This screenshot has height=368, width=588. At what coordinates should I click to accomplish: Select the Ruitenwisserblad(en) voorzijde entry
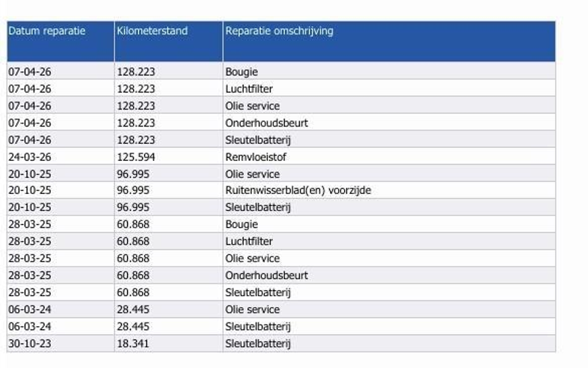pos(298,190)
